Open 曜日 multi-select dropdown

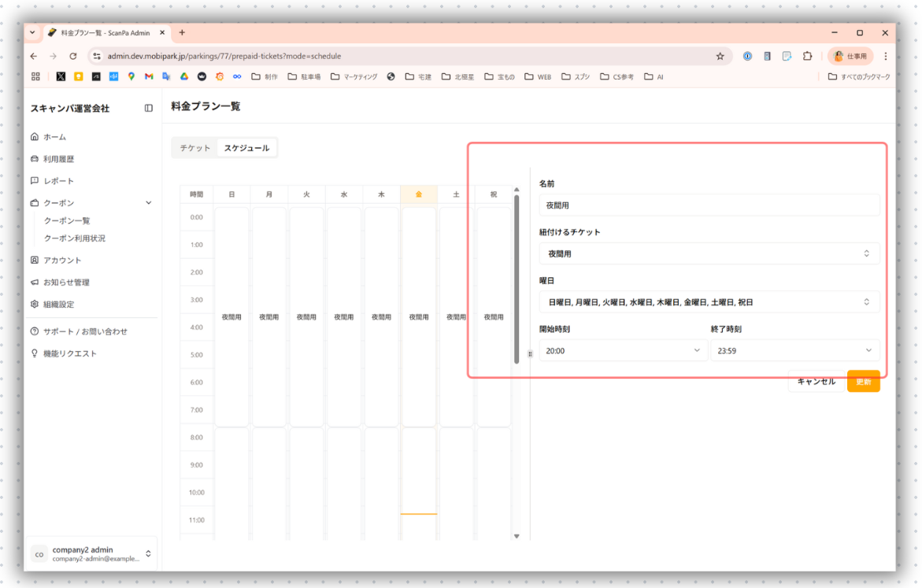(x=709, y=302)
